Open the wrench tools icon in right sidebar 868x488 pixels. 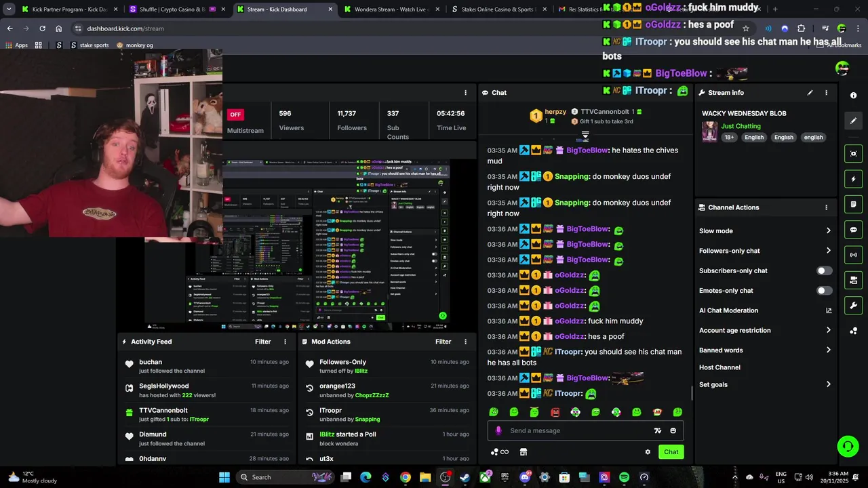854,306
